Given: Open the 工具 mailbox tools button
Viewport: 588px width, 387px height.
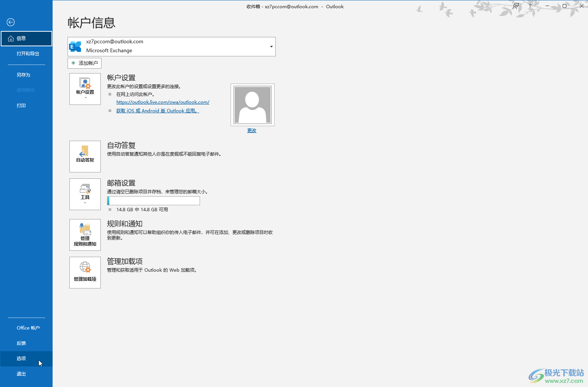Looking at the screenshot, I should pyautogui.click(x=85, y=194).
